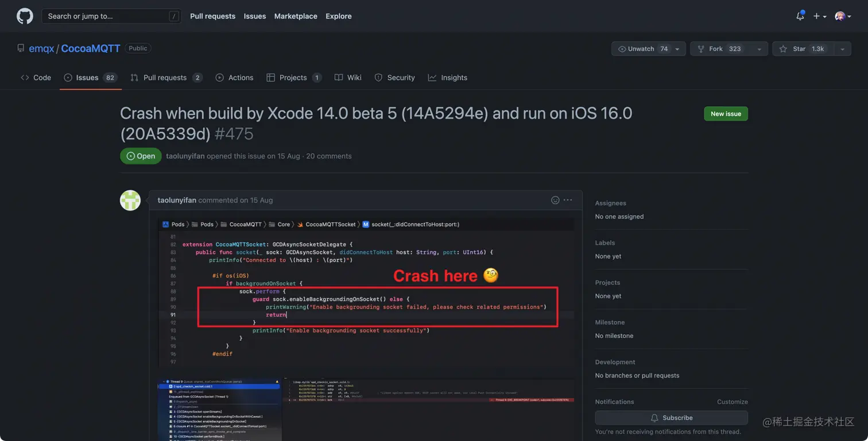868x441 pixels.
Task: Open the comment three-dot options menu
Action: point(568,200)
